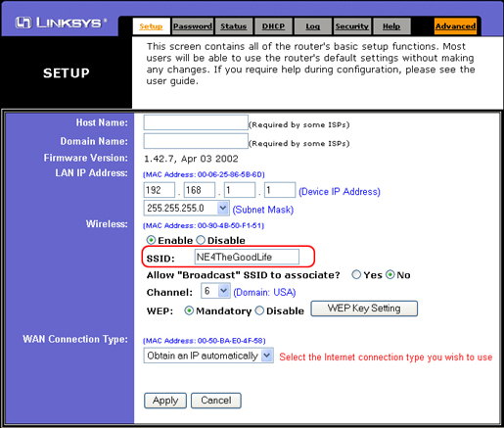Open the DHCP tab
The height and width of the screenshot is (428, 504).
tap(273, 26)
